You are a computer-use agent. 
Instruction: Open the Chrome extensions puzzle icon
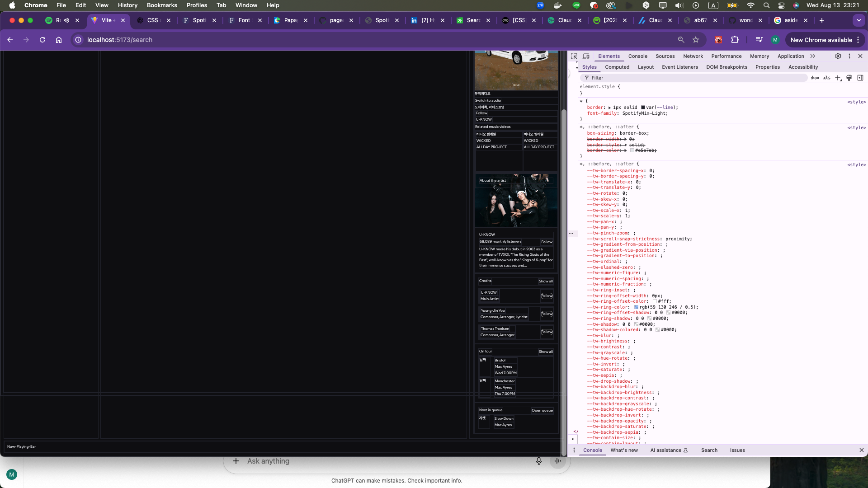pos(735,40)
